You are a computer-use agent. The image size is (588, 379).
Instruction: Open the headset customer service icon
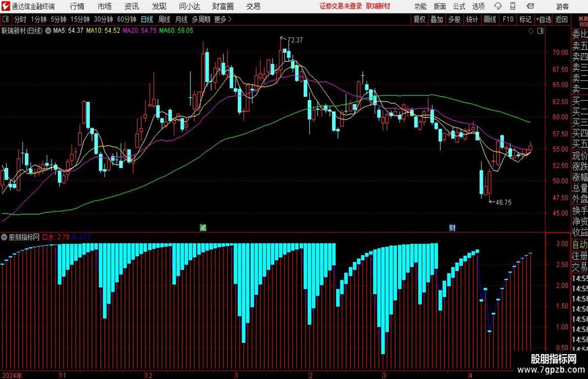pyautogui.click(x=498, y=6)
